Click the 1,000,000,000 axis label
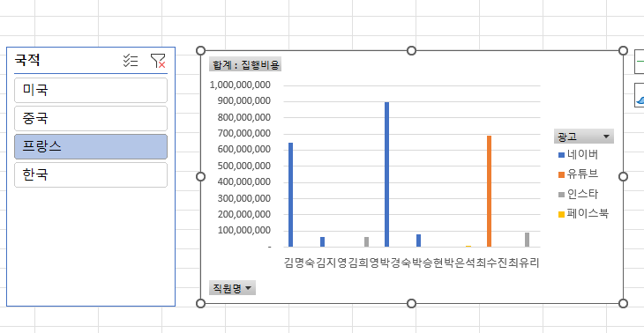The width and height of the screenshot is (644, 333). (240, 85)
